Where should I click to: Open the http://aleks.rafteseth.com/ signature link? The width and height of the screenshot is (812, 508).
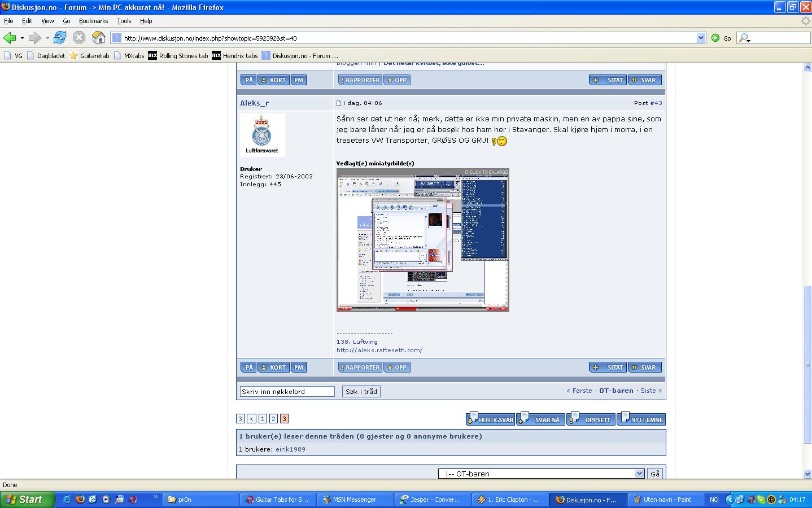(379, 350)
